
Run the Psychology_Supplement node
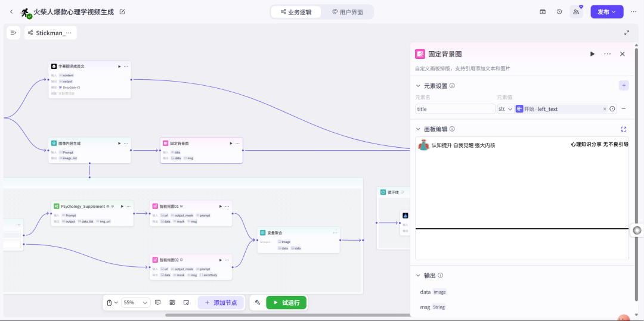[122, 206]
